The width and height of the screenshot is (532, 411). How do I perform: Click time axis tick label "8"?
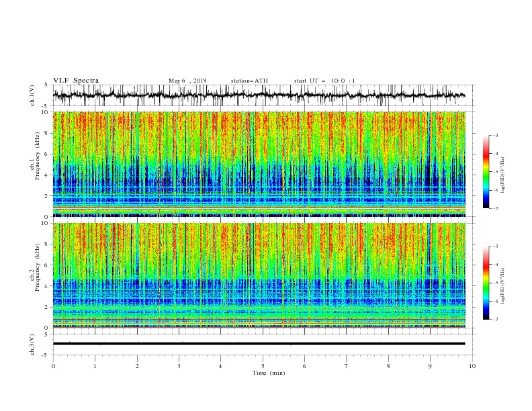click(388, 366)
